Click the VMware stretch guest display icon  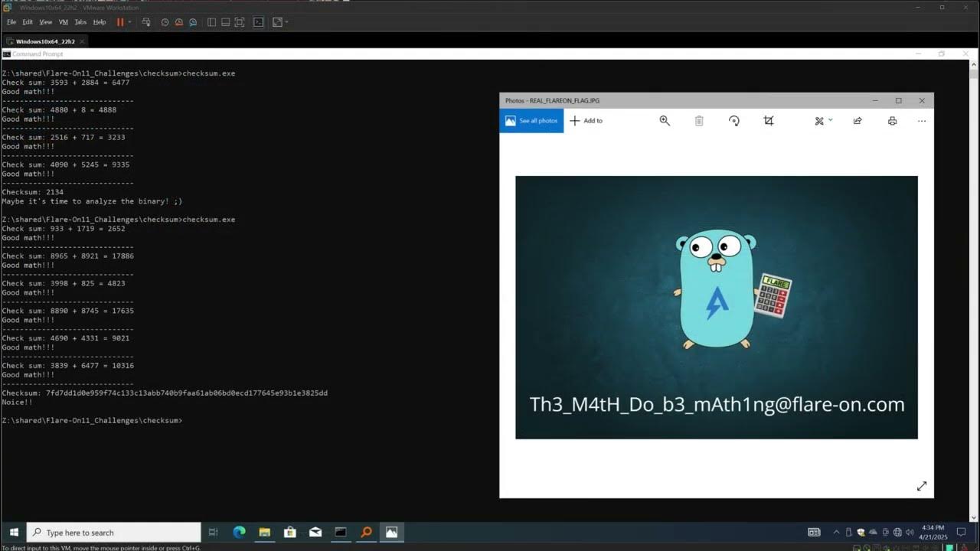pyautogui.click(x=277, y=22)
